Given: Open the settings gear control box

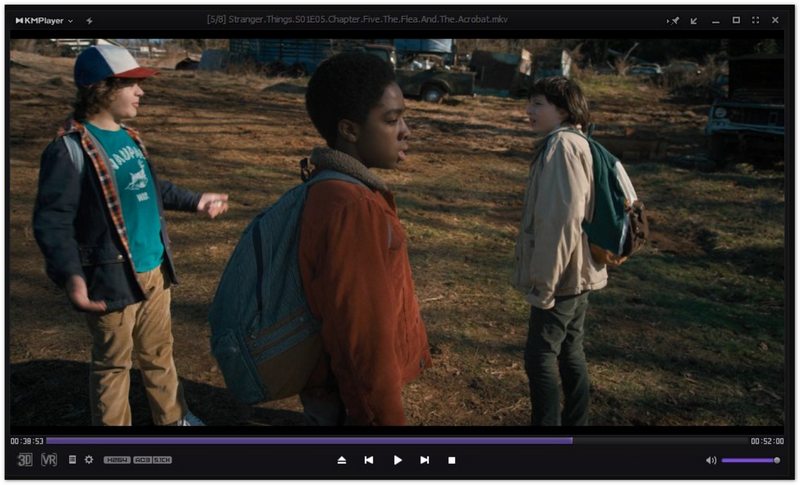Looking at the screenshot, I should pos(89,460).
